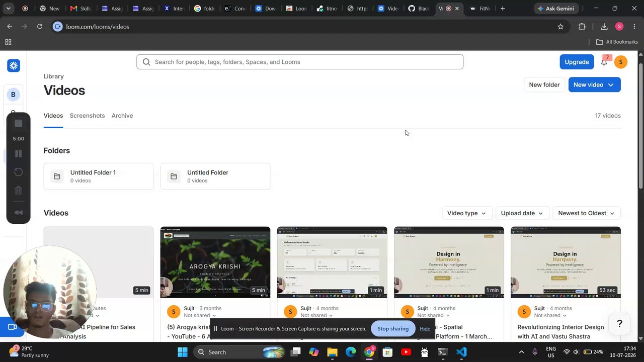Viewport: 644px width, 362px height.
Task: Click the rewind icon in the recorder panel
Action: click(x=19, y=212)
